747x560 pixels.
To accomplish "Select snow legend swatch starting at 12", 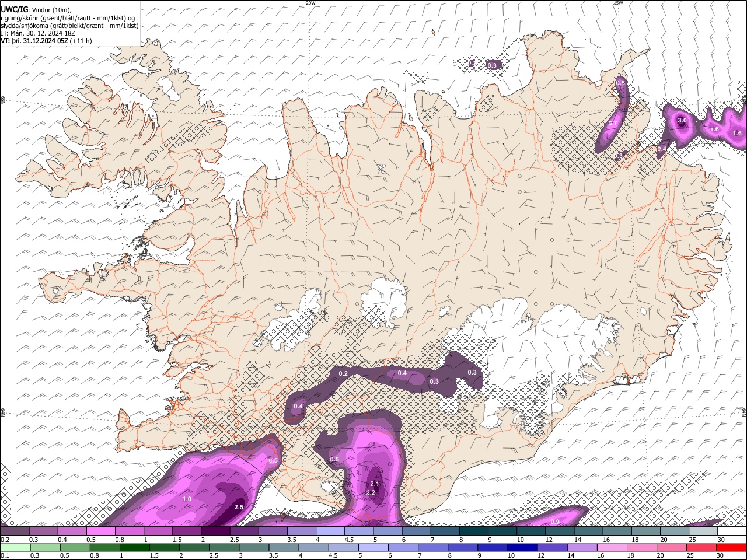I will click(560, 531).
